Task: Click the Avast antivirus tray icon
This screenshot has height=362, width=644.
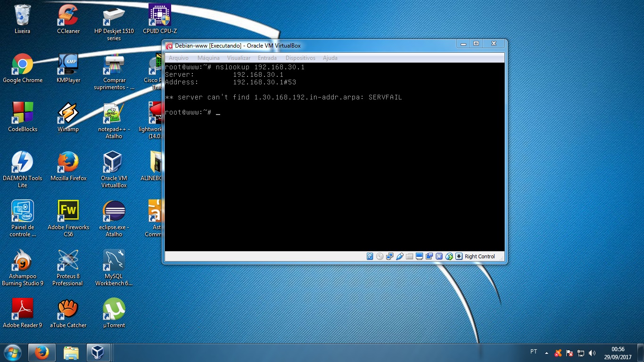Action: [x=558, y=353]
